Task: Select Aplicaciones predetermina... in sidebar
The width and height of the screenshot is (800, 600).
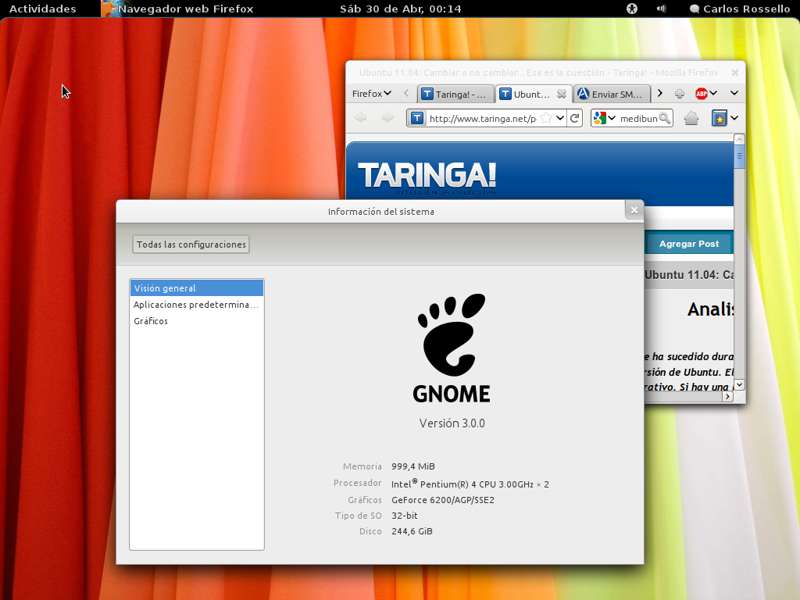Action: [197, 305]
